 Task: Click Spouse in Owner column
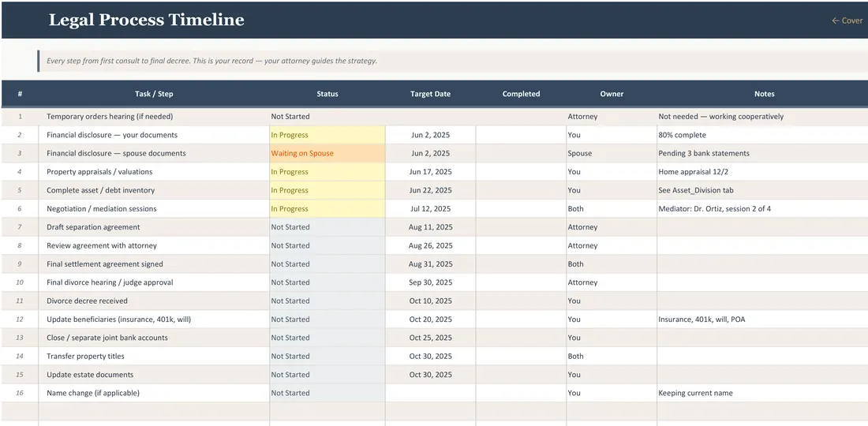coord(580,153)
